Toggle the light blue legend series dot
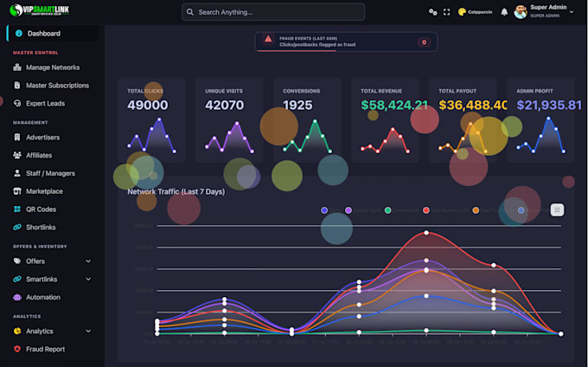 (x=521, y=210)
